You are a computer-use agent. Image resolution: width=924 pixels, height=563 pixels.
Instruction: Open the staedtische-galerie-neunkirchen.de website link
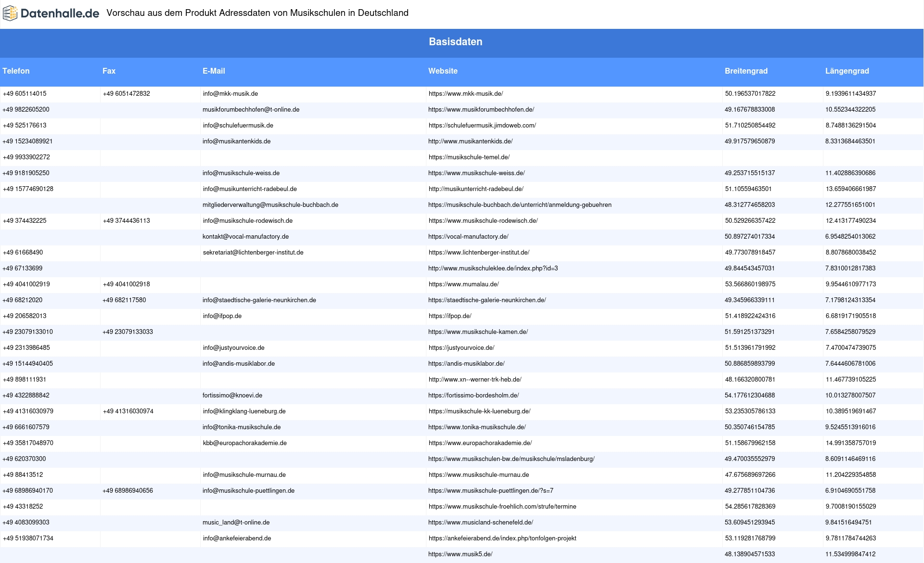point(487,300)
